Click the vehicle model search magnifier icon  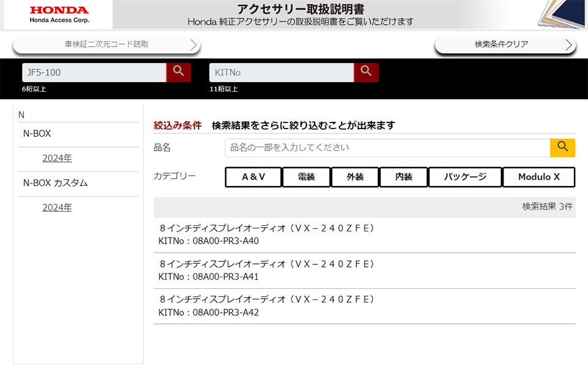(x=178, y=72)
